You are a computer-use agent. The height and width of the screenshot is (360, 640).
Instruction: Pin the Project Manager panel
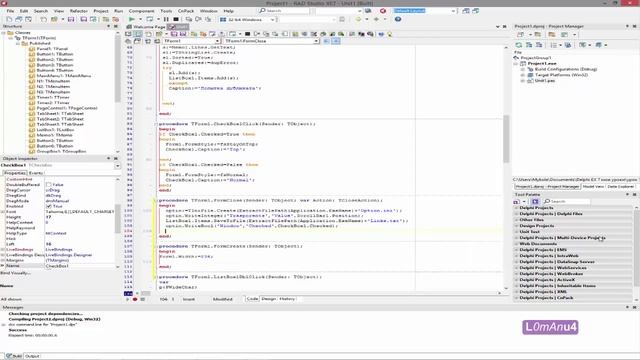(x=627, y=26)
